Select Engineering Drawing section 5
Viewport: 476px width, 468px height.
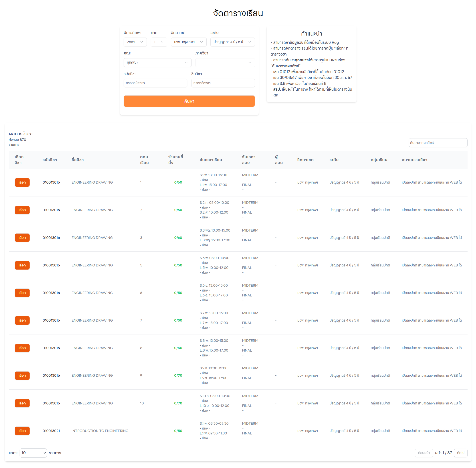click(x=22, y=265)
